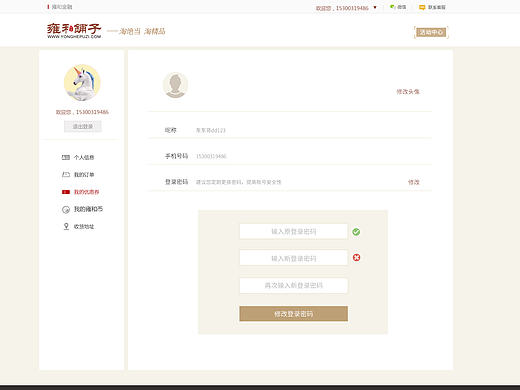Click the 退出登录 logout button

click(x=83, y=126)
